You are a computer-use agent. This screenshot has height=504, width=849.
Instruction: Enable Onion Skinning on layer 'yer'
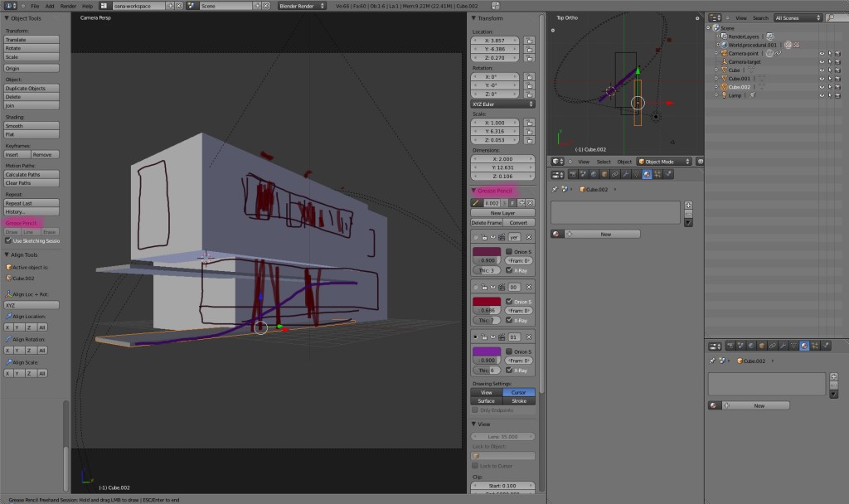point(509,252)
